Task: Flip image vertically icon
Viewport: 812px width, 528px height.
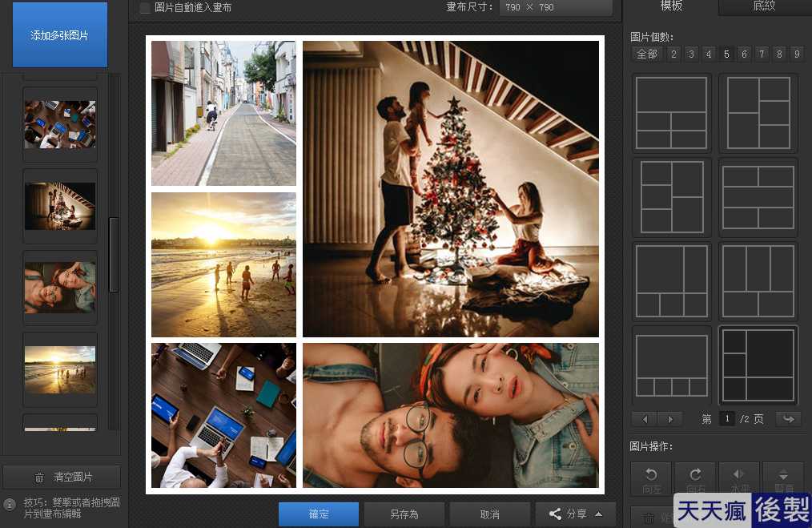Action: click(783, 479)
